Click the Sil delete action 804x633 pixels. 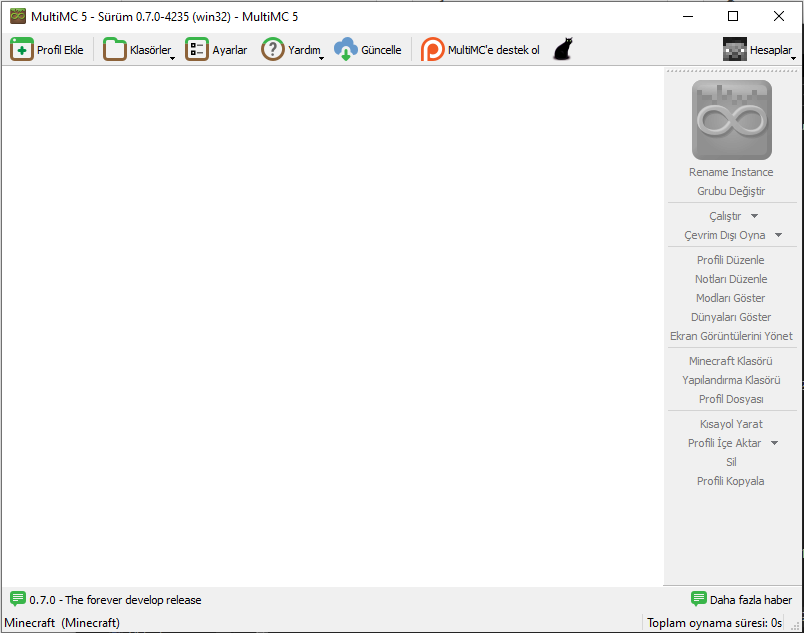coord(731,462)
